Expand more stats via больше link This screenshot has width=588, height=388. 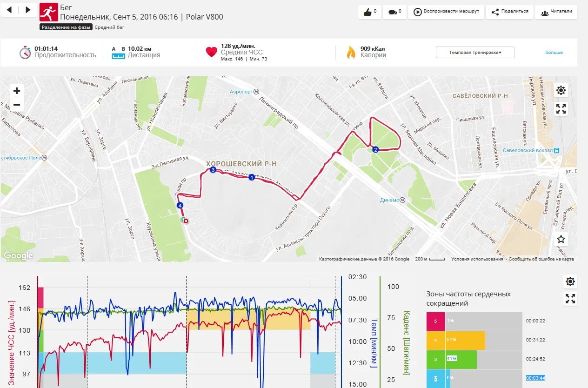(x=554, y=53)
